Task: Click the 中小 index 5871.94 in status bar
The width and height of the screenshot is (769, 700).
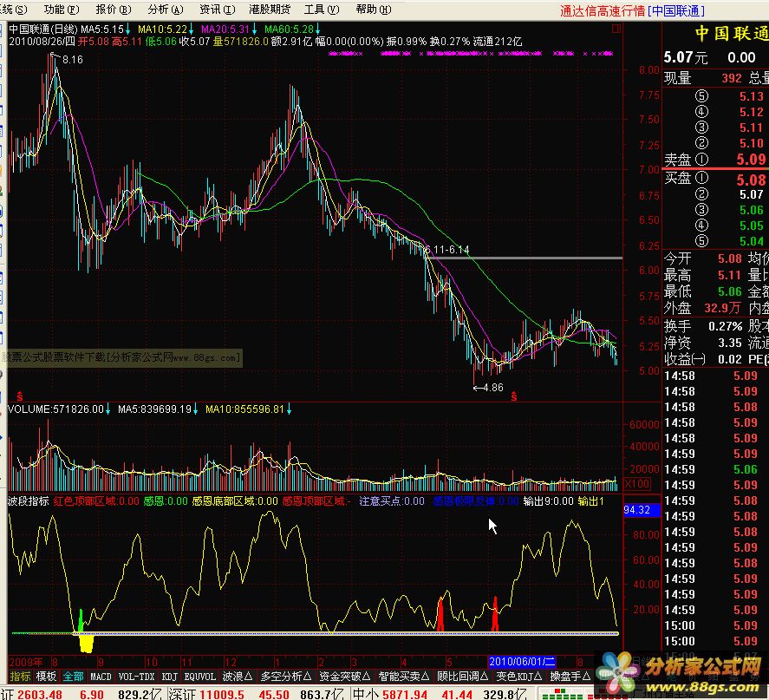Action: click(x=404, y=694)
